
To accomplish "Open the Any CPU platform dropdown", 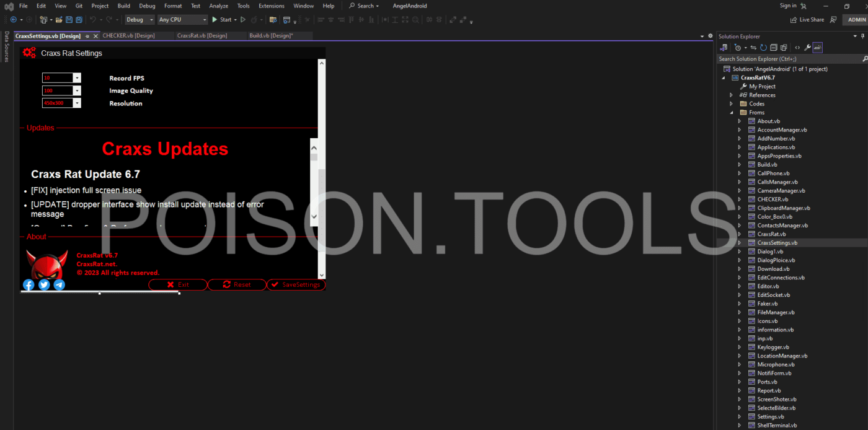I will pyautogui.click(x=182, y=20).
